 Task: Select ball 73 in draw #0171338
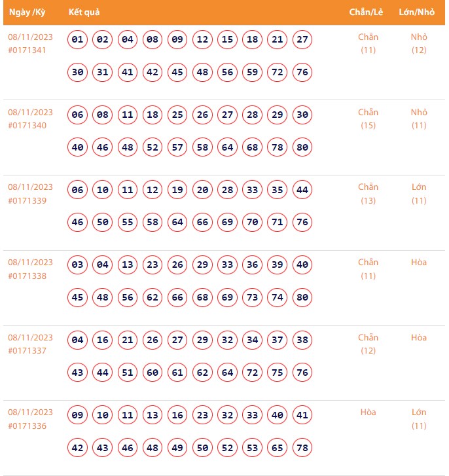(252, 298)
